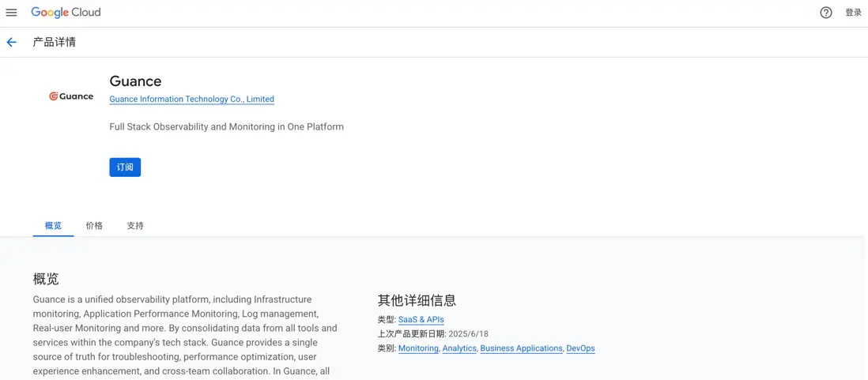This screenshot has height=380, width=868.
Task: Switch to the 支持 support tab
Action: (x=135, y=226)
